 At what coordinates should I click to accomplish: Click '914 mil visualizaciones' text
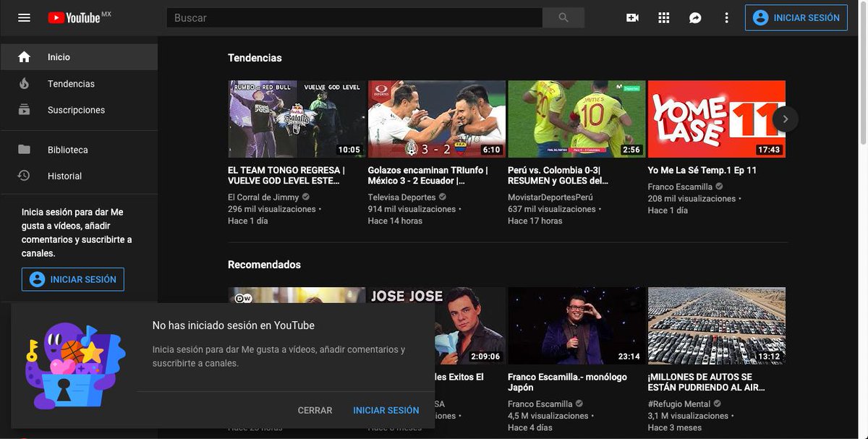pos(412,209)
